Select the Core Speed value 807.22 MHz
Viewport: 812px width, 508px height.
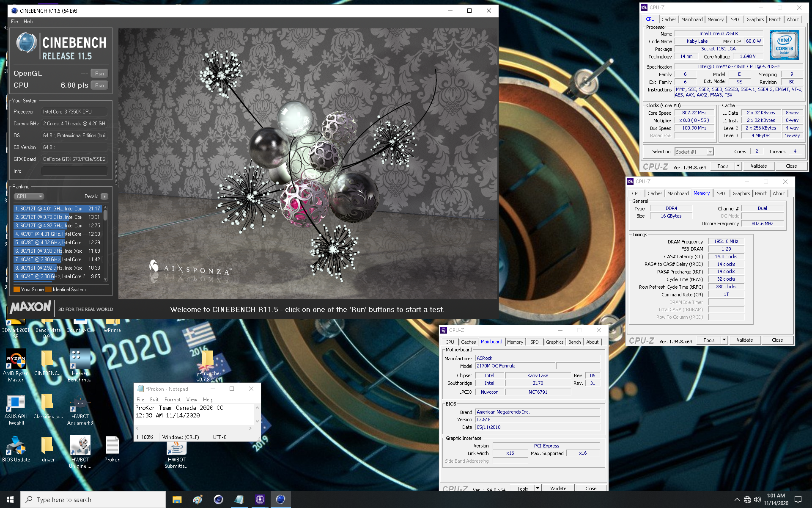pos(694,113)
